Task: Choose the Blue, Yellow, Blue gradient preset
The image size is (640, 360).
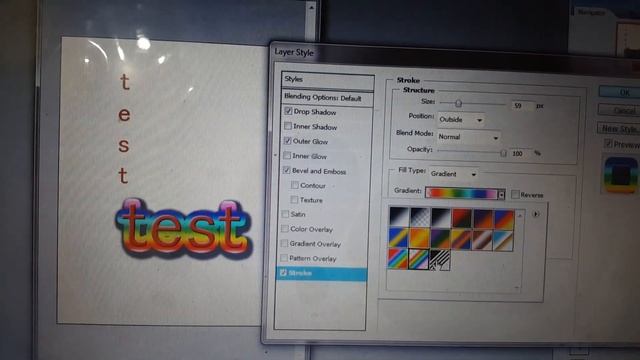Action: tap(398, 238)
